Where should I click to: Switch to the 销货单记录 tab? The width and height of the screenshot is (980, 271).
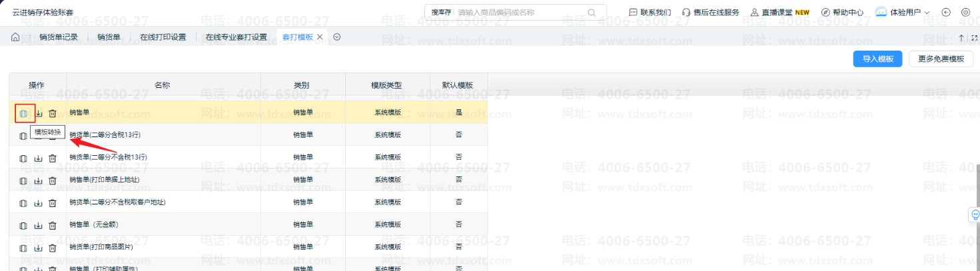(59, 37)
